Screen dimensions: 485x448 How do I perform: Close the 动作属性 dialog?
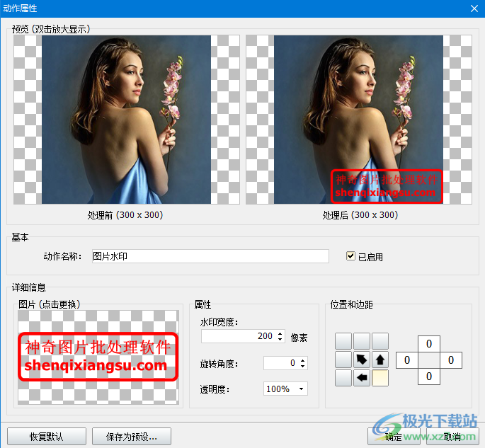[474, 8]
